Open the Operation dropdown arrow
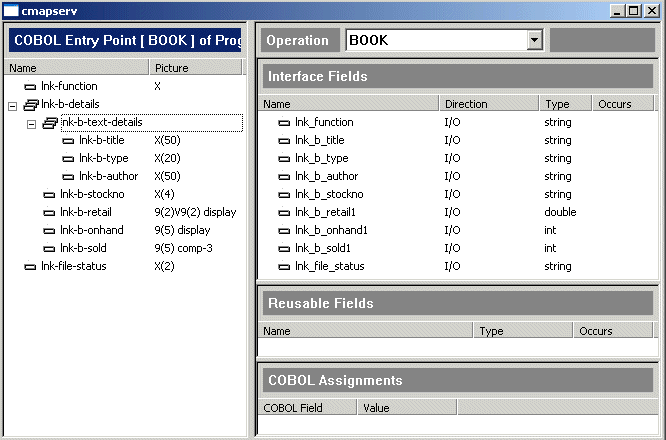 [534, 40]
